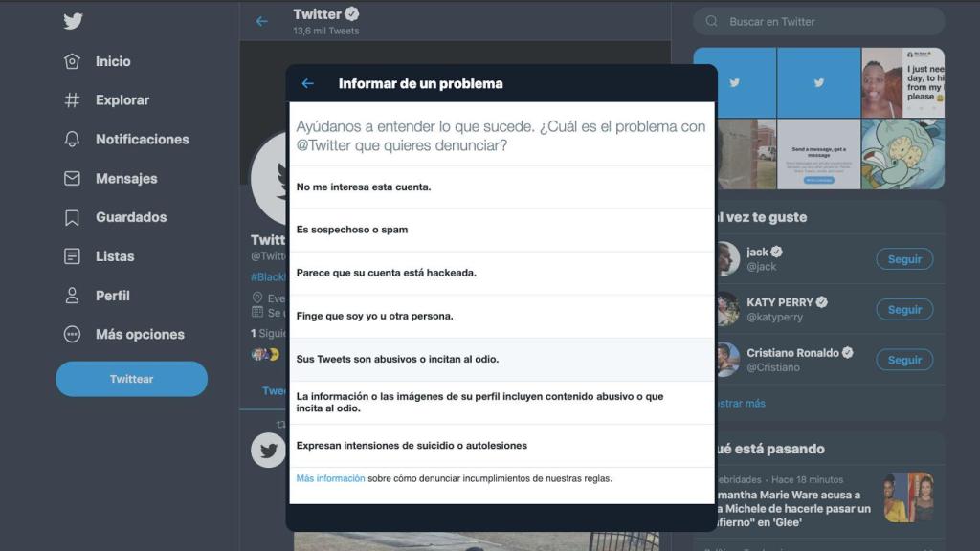Choose 'No me interesa esta cuenta.'
Viewport: 980px width, 551px height.
(x=501, y=187)
